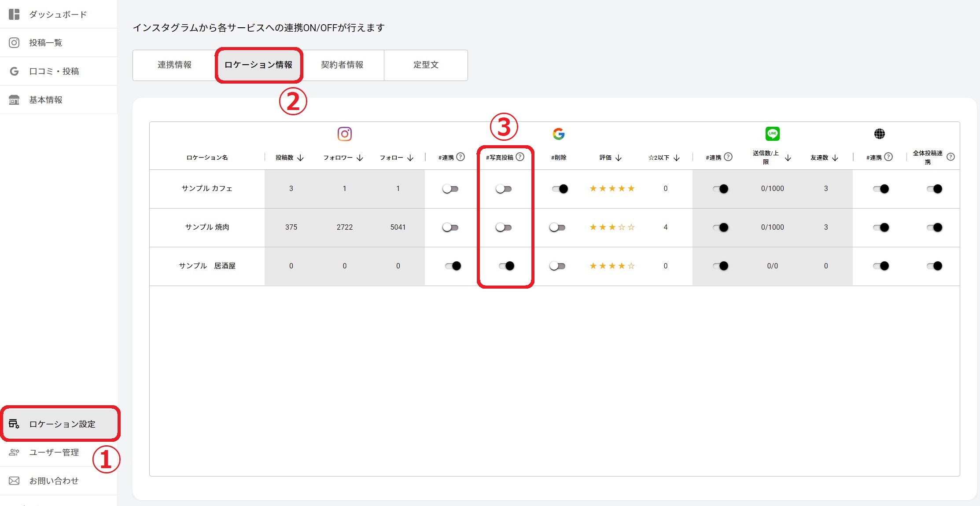Sort by 投稿数 column arrow

[301, 158]
